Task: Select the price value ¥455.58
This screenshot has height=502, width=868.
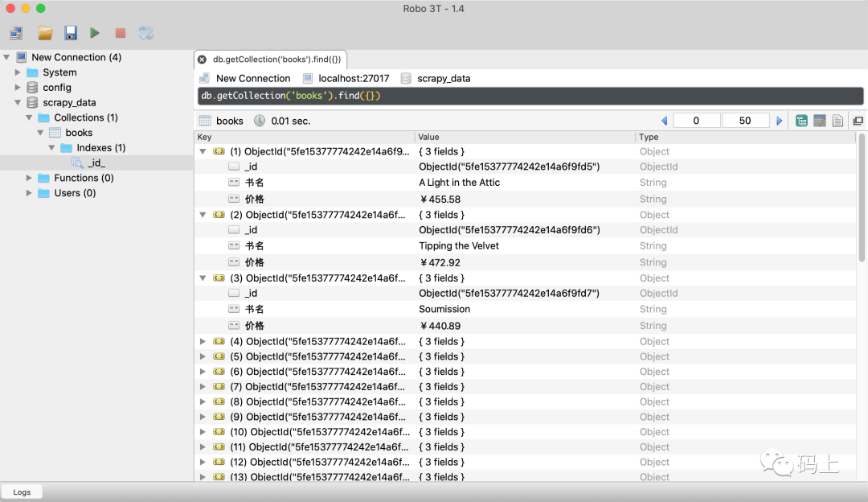Action: coord(440,199)
